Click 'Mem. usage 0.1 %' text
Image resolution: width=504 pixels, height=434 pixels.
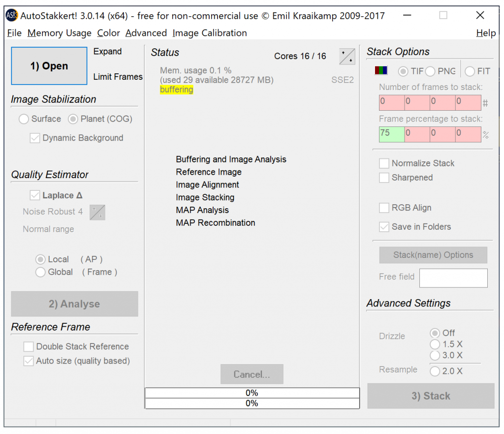click(196, 70)
